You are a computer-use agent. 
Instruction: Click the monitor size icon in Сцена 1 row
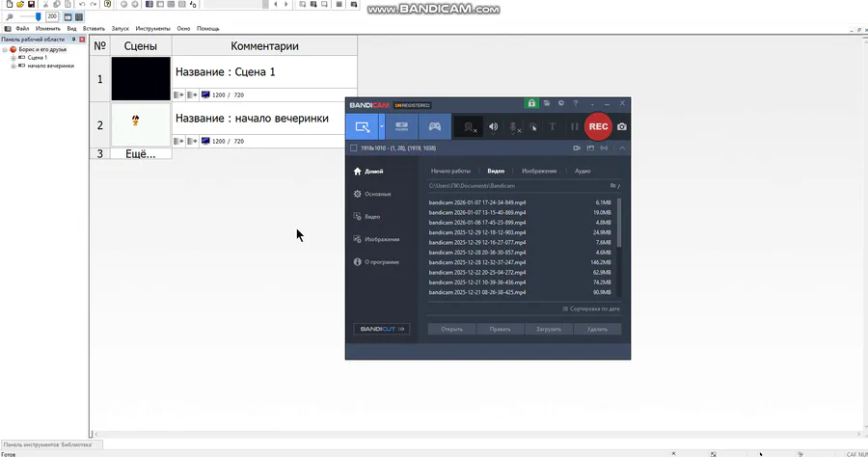coord(205,94)
